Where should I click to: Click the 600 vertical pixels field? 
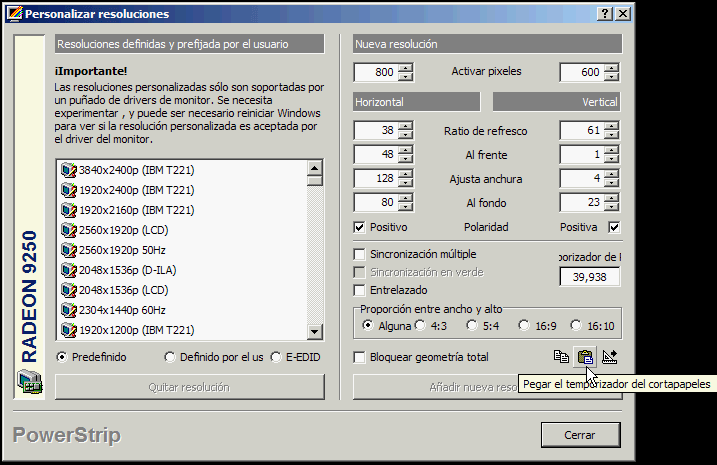[582, 72]
